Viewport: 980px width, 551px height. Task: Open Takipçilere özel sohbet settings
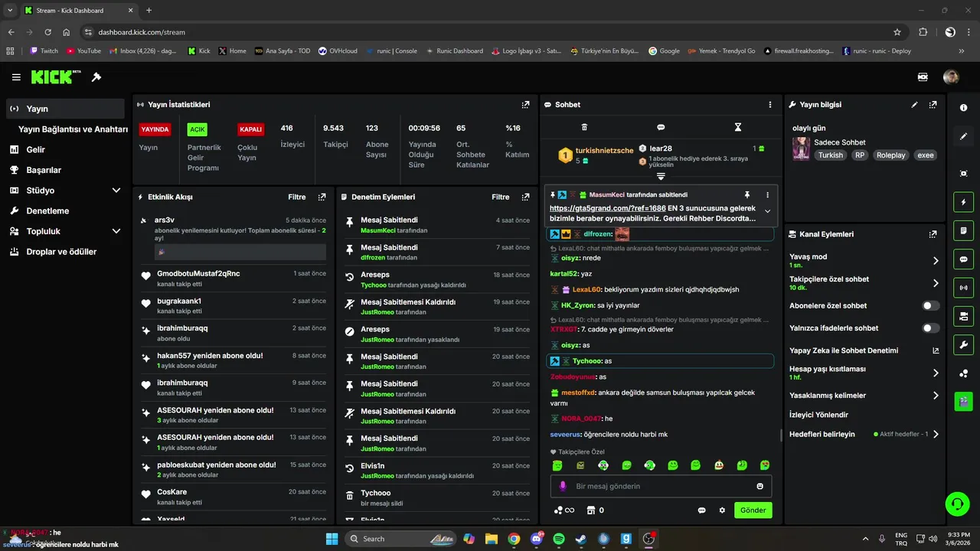click(x=864, y=283)
